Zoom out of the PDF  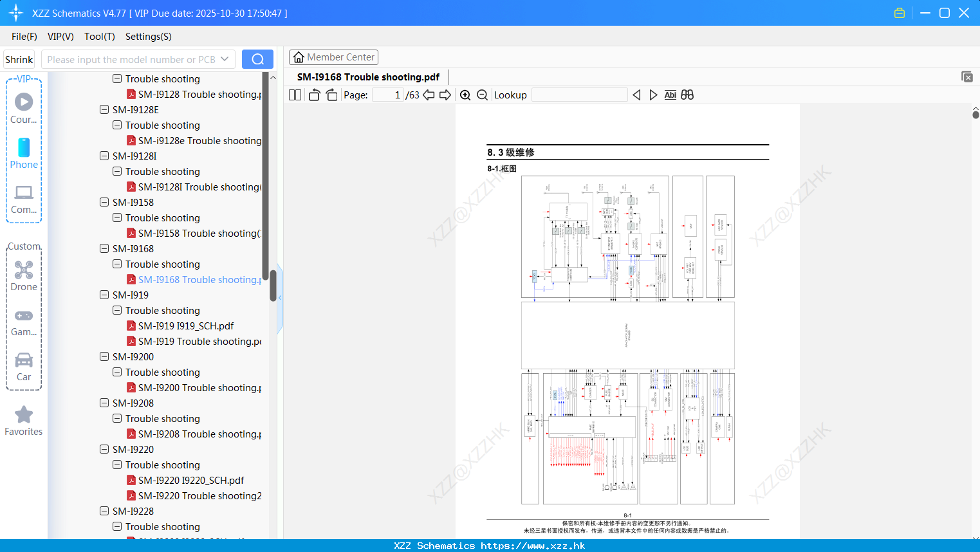482,95
